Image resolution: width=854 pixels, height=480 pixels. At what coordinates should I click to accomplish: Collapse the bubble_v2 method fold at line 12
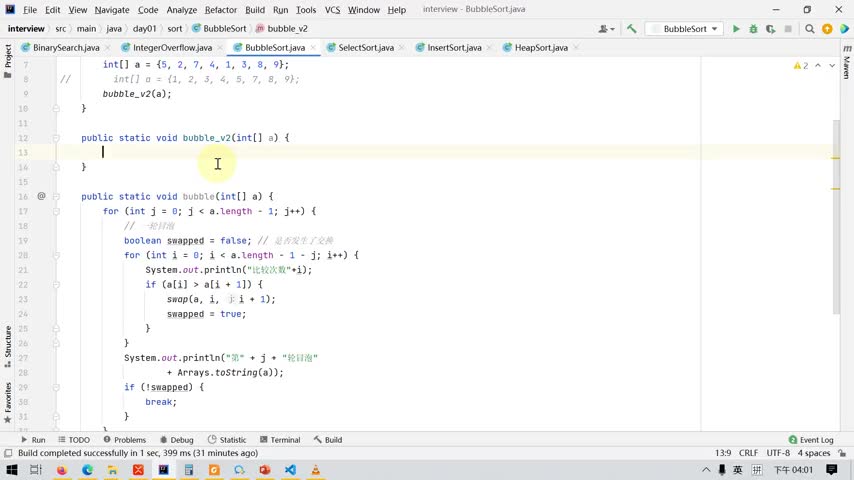[x=56, y=138]
